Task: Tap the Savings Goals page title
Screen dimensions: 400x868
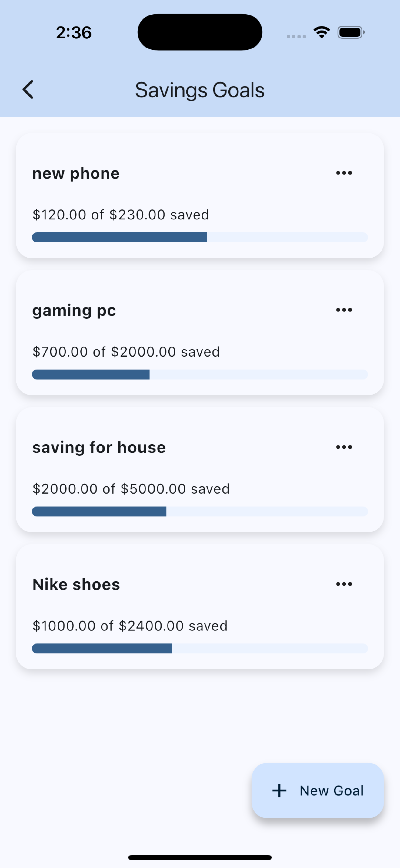Action: [200, 90]
